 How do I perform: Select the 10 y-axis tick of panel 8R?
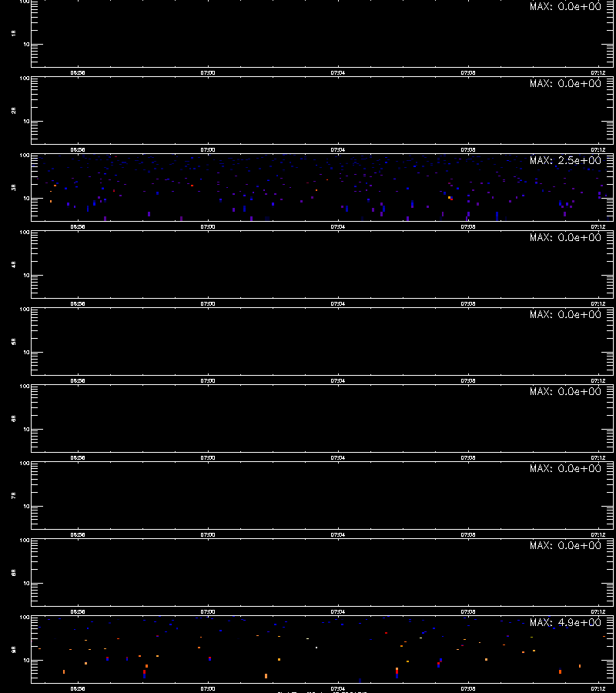[26, 584]
